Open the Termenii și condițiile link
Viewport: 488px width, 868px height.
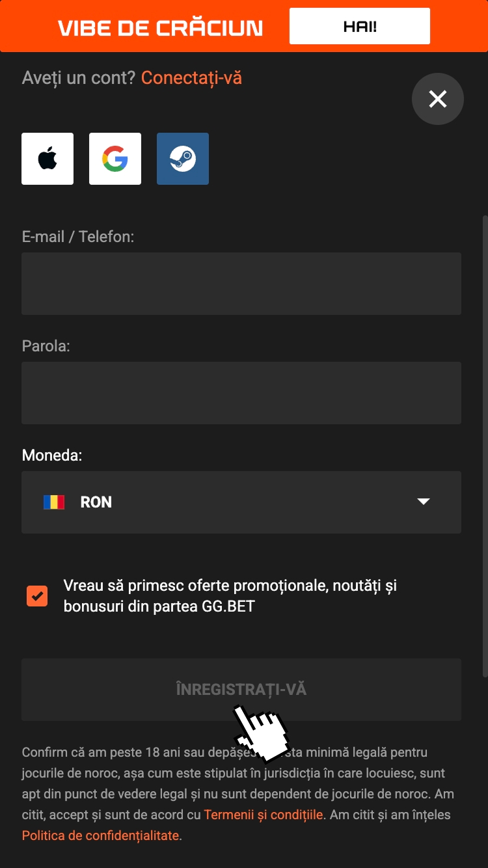click(x=264, y=815)
